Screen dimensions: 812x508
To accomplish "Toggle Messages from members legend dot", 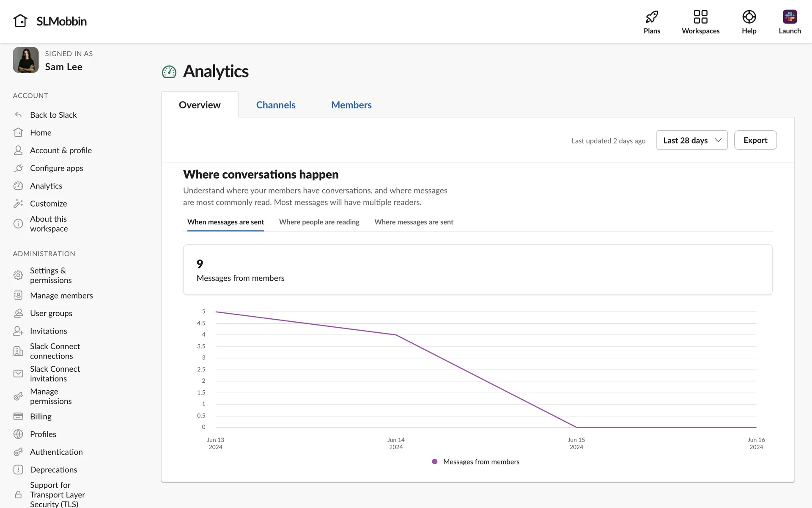I will tap(434, 461).
